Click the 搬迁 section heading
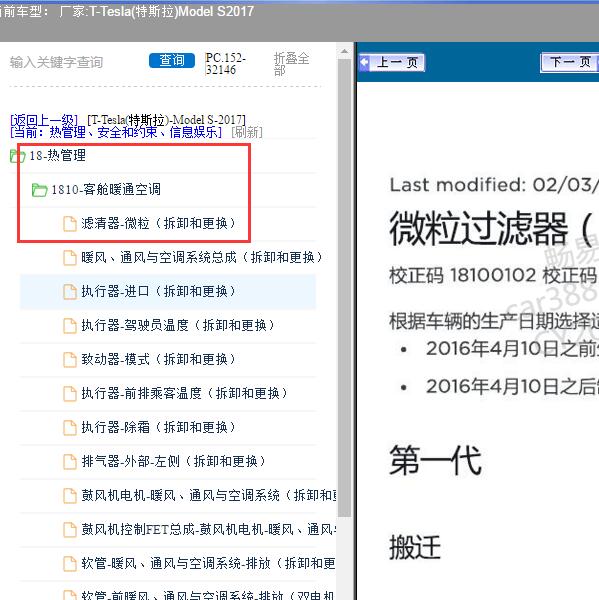Viewport: 599px width, 600px height. (415, 547)
